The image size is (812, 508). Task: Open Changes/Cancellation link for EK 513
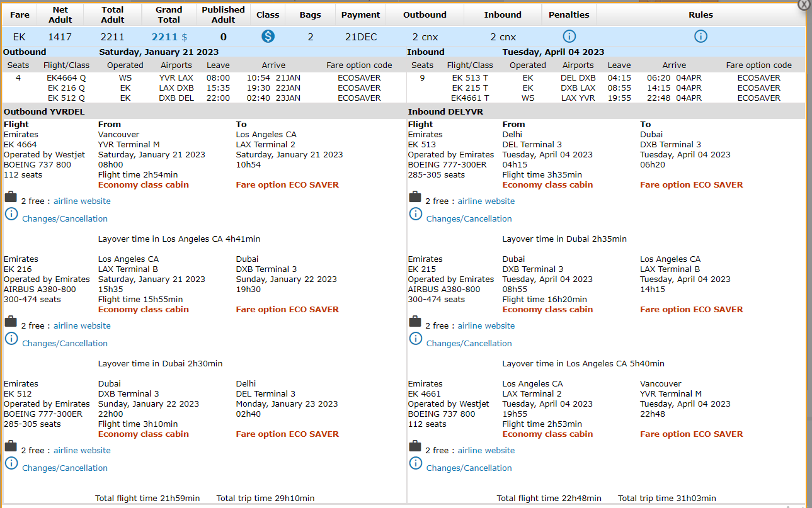tap(469, 219)
